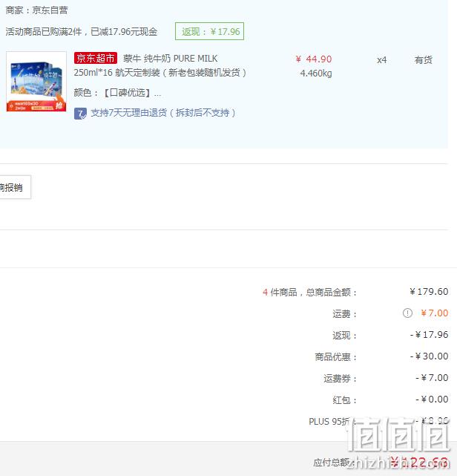
Task: Select the 应付总额 label
Action: pyautogui.click(x=332, y=463)
